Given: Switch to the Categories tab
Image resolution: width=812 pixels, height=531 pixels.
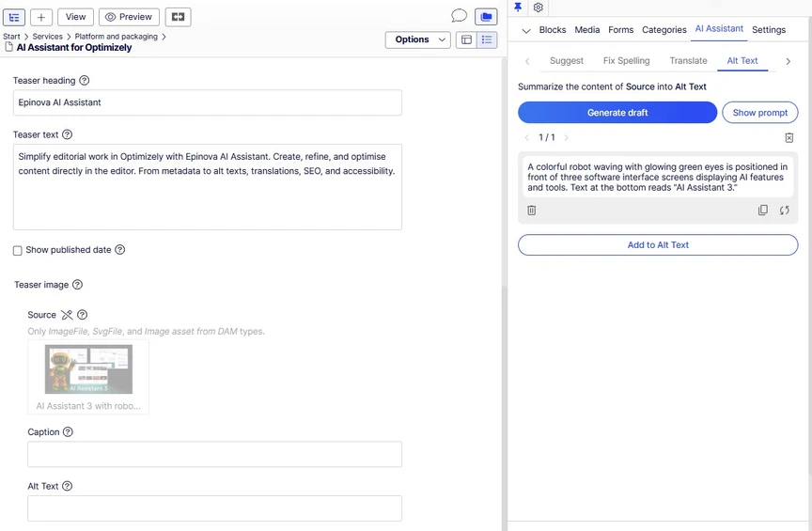Looking at the screenshot, I should (x=664, y=30).
